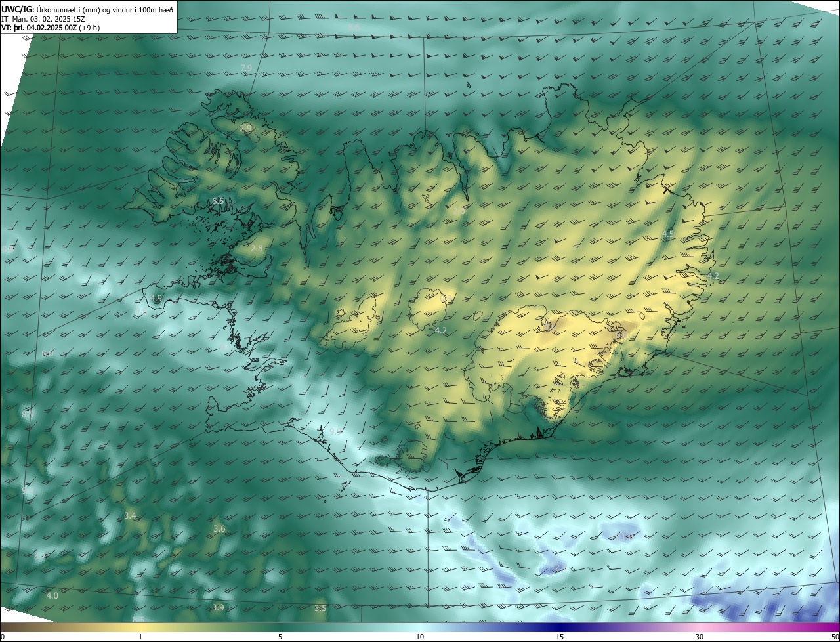Select the 3.6 value label over the ocean
840x642 pixels.
coord(219,528)
